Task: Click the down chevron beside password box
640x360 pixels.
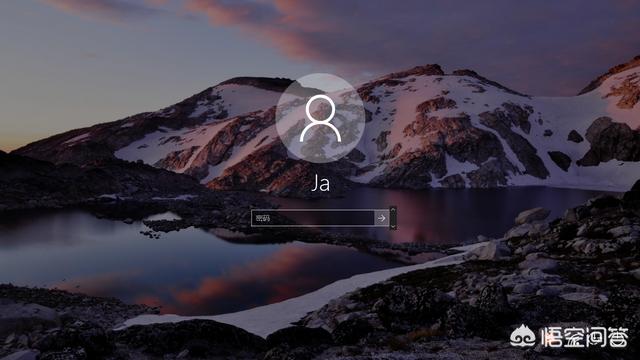Action: click(x=393, y=226)
